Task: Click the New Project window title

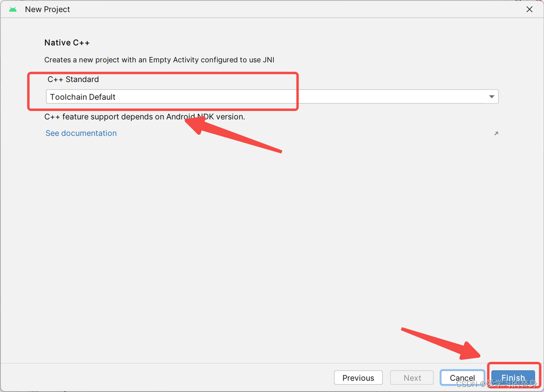Action: pyautogui.click(x=48, y=9)
